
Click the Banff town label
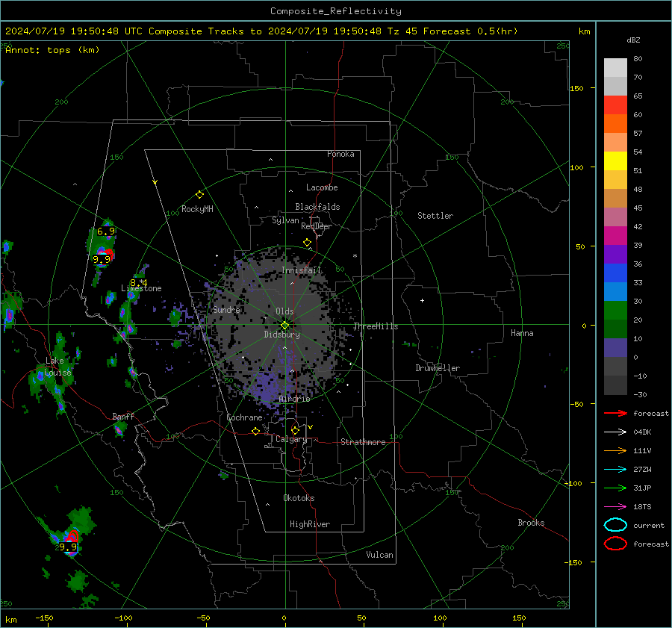123,417
